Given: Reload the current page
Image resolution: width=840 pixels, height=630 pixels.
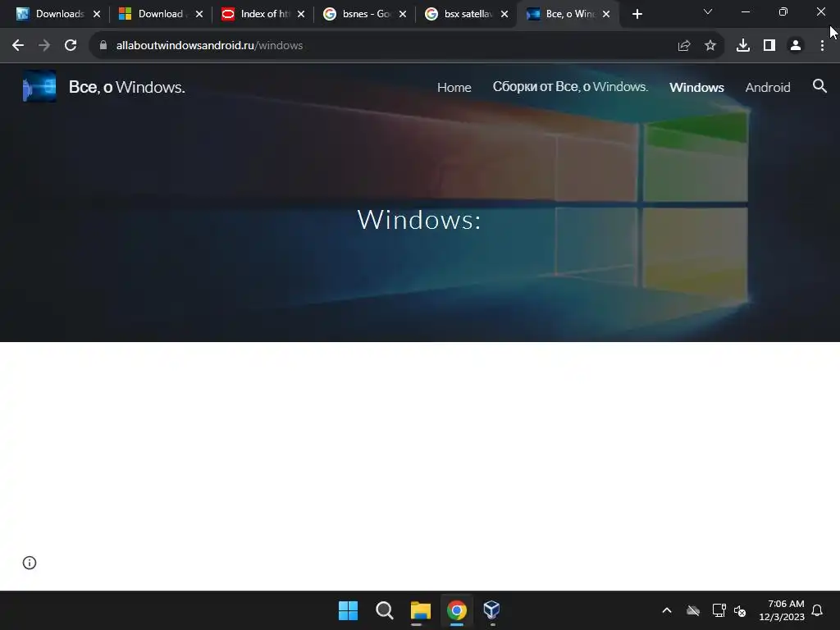Looking at the screenshot, I should (x=71, y=46).
